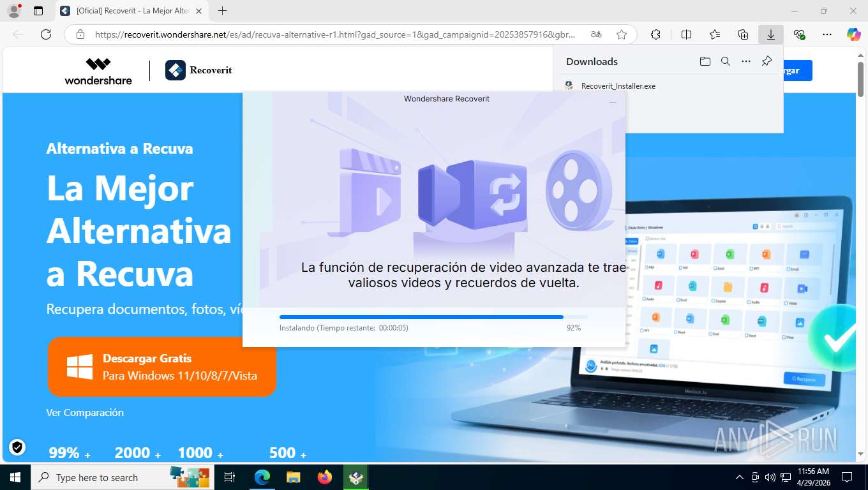Click the taskbar search box

coord(122,477)
